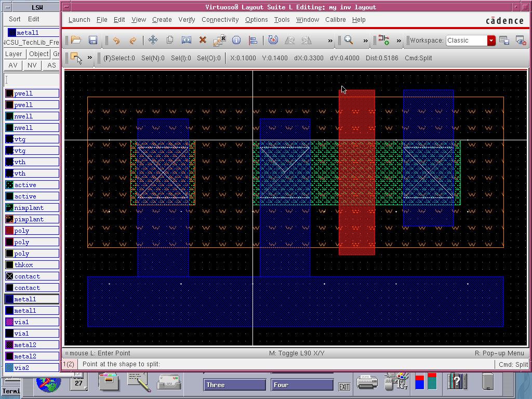Click the Undo arrow icon
The width and height of the screenshot is (532, 399).
(x=116, y=41)
